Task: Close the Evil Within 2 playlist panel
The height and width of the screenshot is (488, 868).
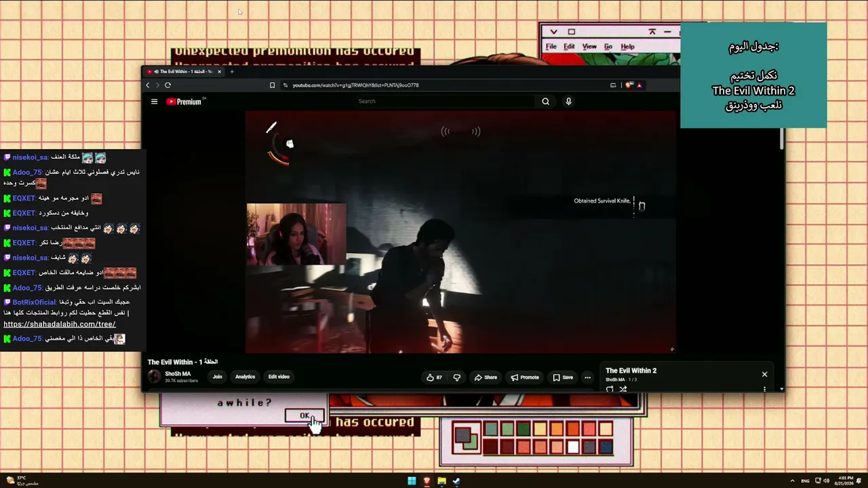Action: click(x=764, y=374)
